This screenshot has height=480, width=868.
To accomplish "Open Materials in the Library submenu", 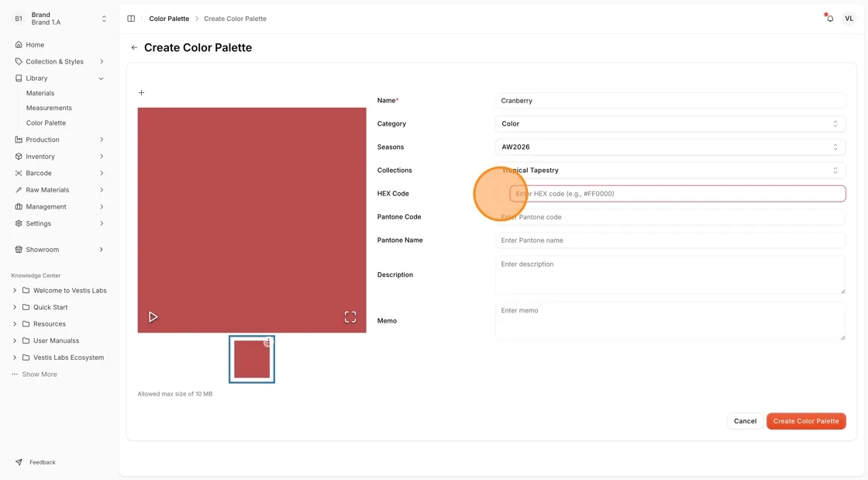I will coord(40,93).
